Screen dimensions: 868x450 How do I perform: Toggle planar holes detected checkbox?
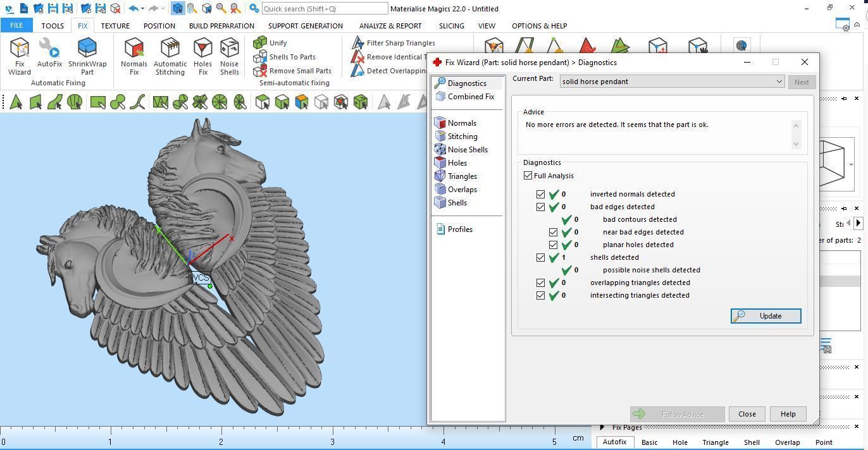554,245
